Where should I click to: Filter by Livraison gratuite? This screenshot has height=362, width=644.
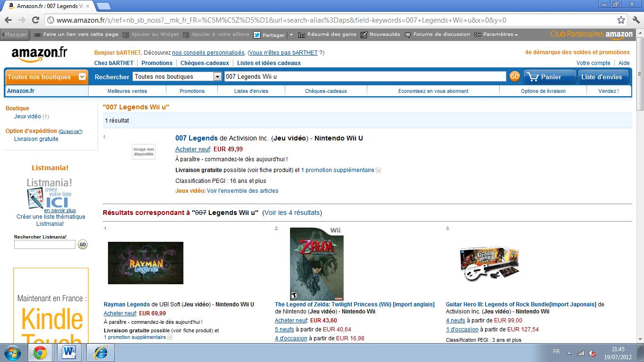pos(36,139)
